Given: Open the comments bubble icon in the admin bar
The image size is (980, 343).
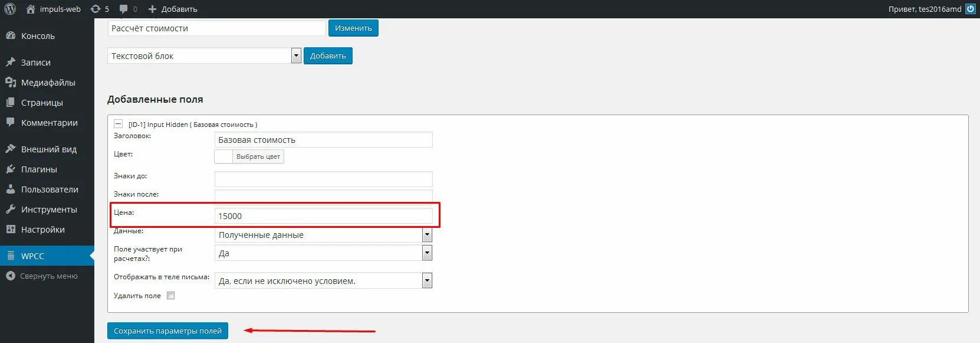Looking at the screenshot, I should 123,9.
